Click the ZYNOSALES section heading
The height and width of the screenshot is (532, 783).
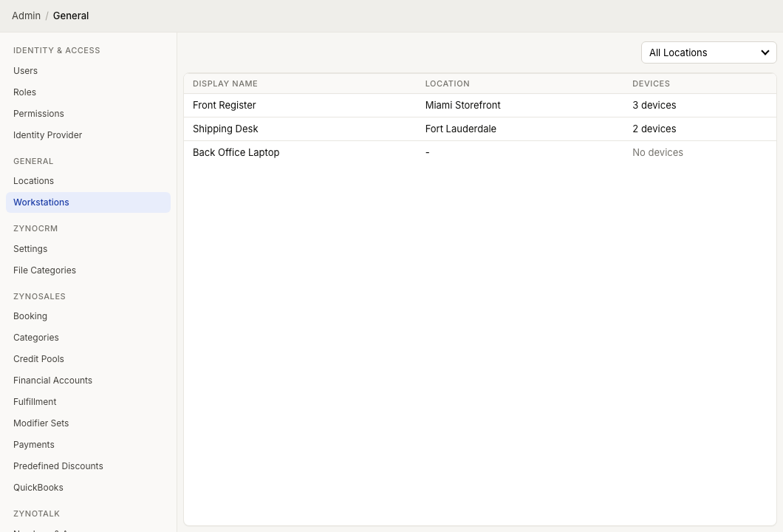coord(39,296)
